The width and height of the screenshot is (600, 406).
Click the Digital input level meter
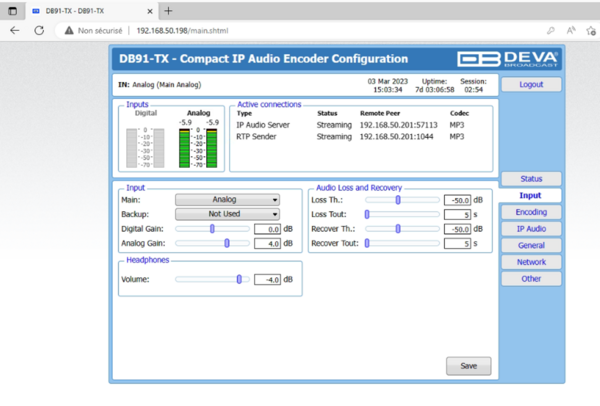point(145,148)
